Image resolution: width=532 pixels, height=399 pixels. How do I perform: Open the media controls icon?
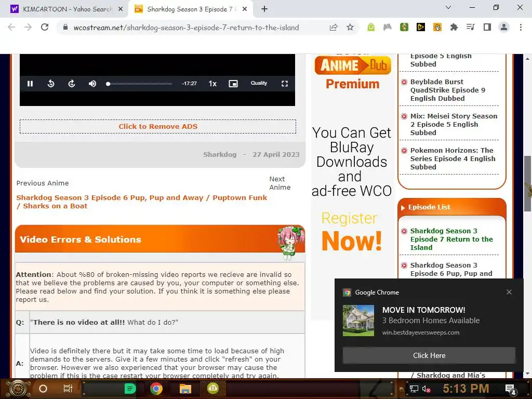pos(471,27)
